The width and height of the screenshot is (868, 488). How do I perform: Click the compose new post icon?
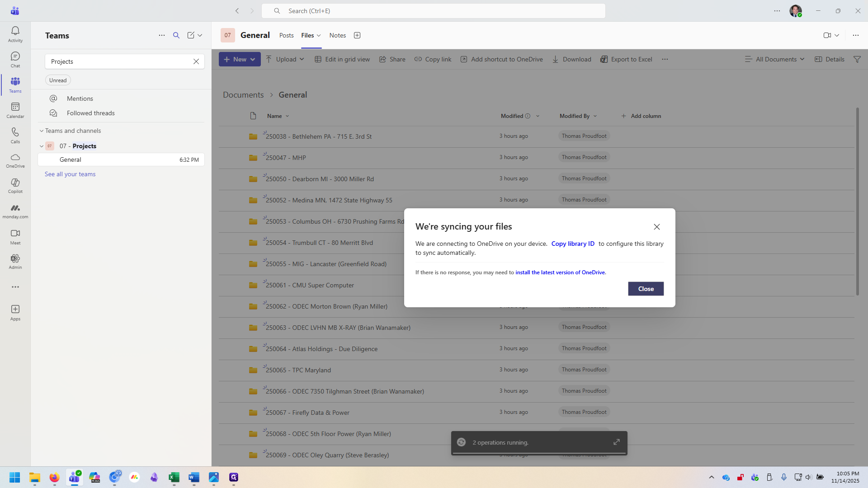tap(192, 35)
